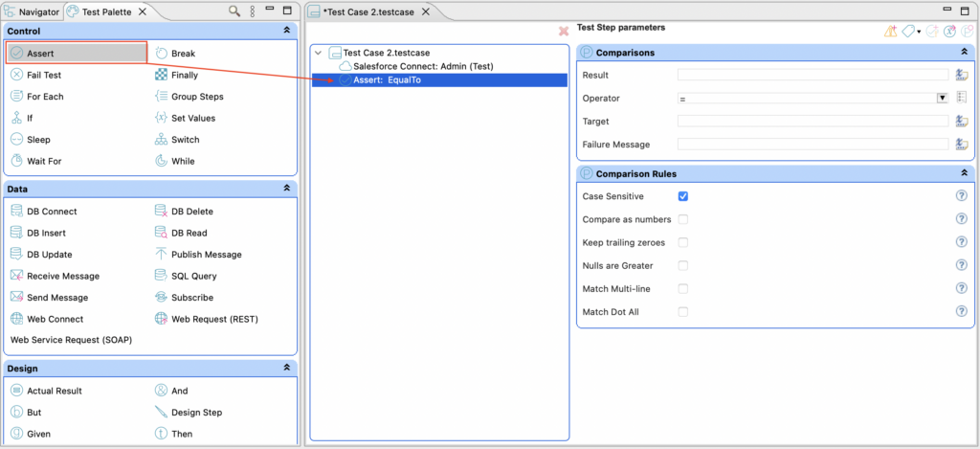980x449 pixels.
Task: Select the Assert step in Test Palette
Action: coord(77,54)
